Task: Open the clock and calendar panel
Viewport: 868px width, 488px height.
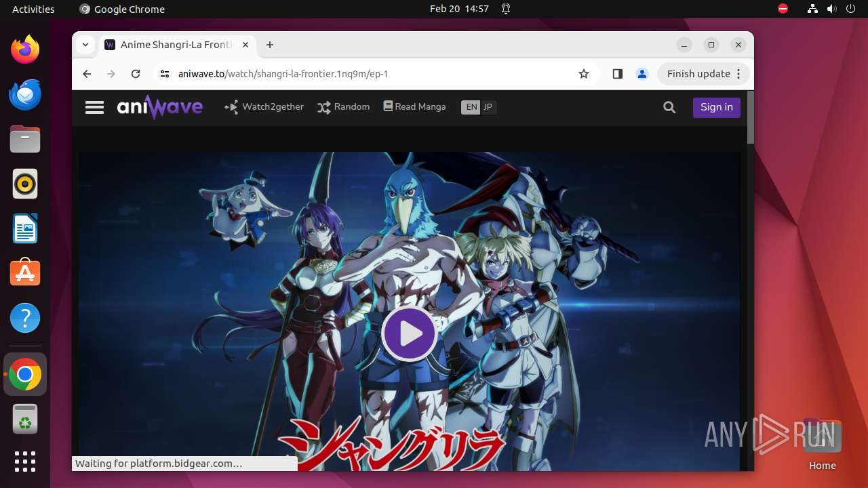Action: pos(459,9)
